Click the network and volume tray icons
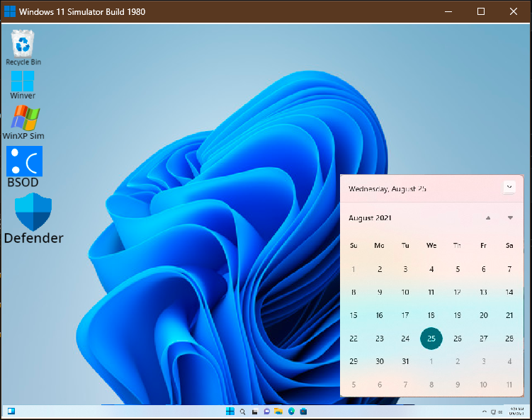532x420 pixels. point(497,412)
